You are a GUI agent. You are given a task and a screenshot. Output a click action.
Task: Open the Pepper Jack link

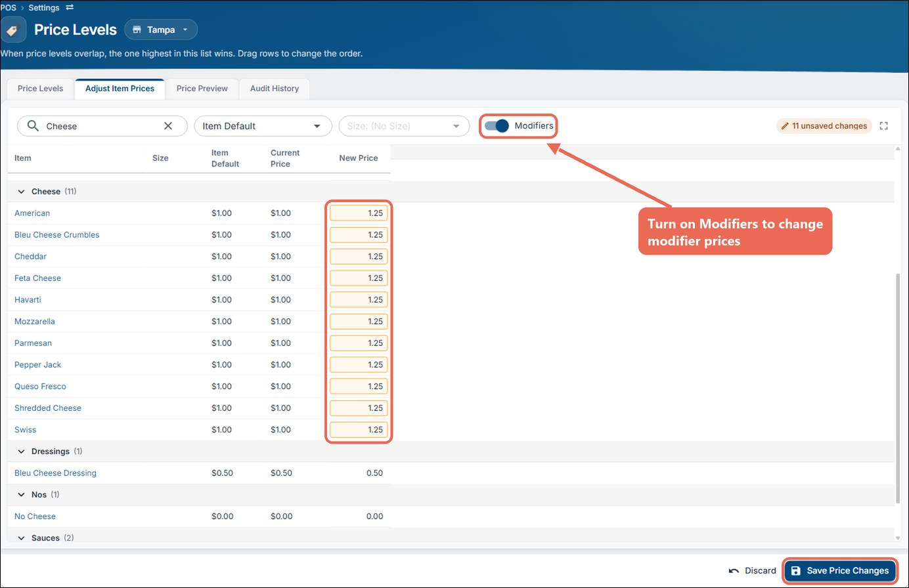click(38, 365)
